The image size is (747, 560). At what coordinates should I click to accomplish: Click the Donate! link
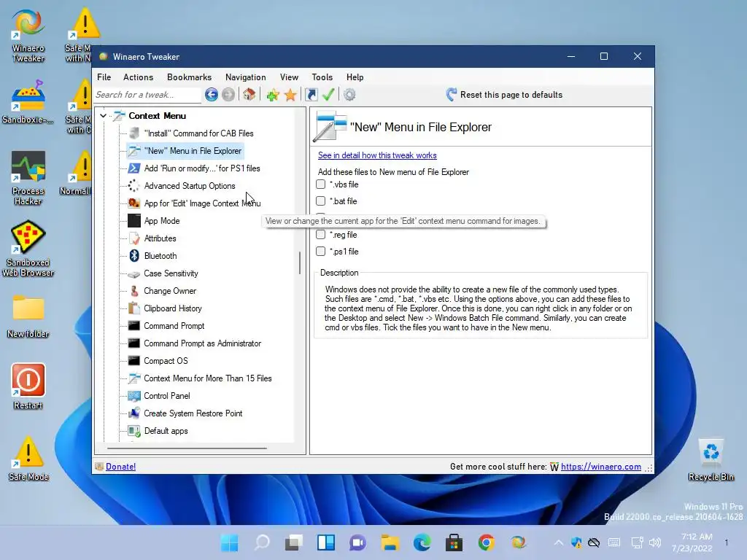[x=120, y=467]
